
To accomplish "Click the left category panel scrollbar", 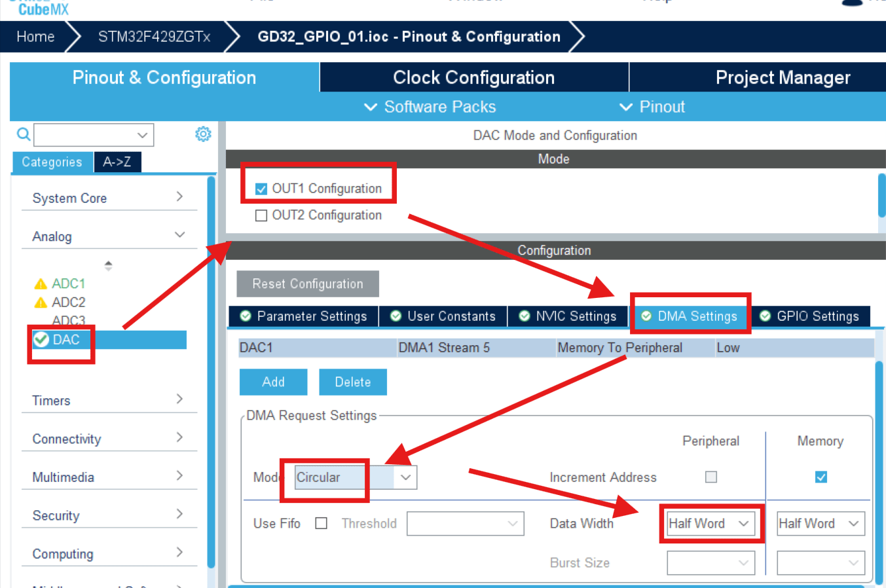I will [x=211, y=372].
